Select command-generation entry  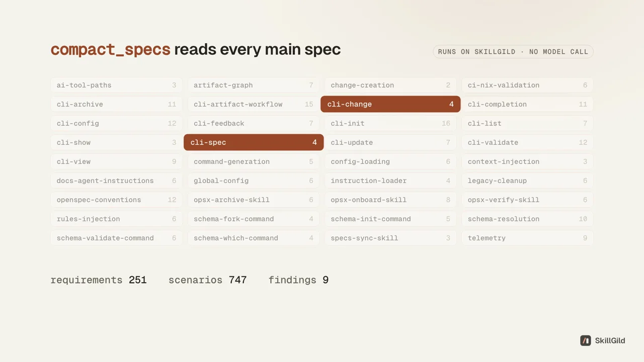pyautogui.click(x=254, y=161)
